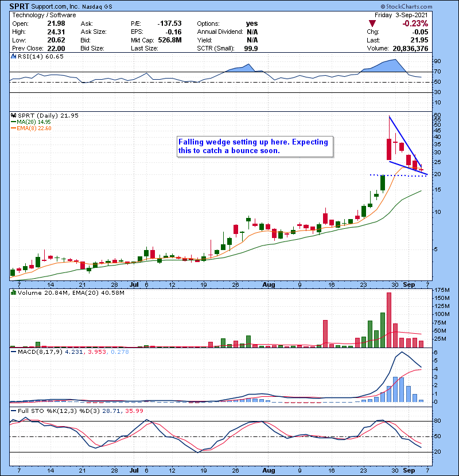Screen dimensions: 459x476
Task: Click the SPRT ticker symbol in the header
Action: (19, 6)
